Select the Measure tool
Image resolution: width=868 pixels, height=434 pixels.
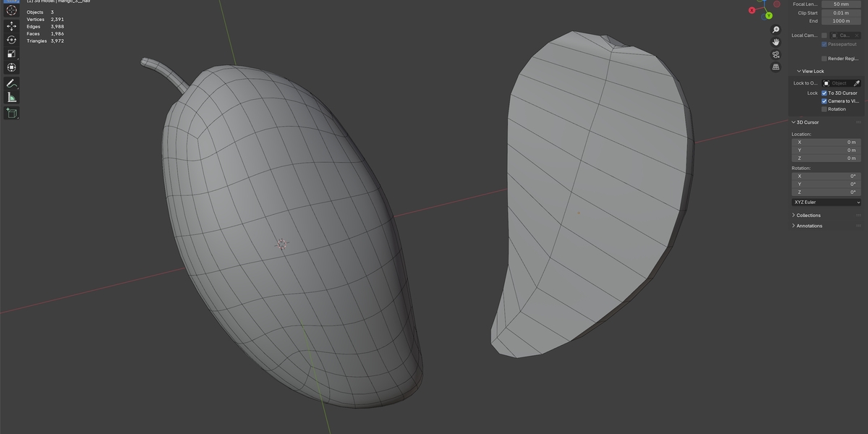[x=12, y=97]
